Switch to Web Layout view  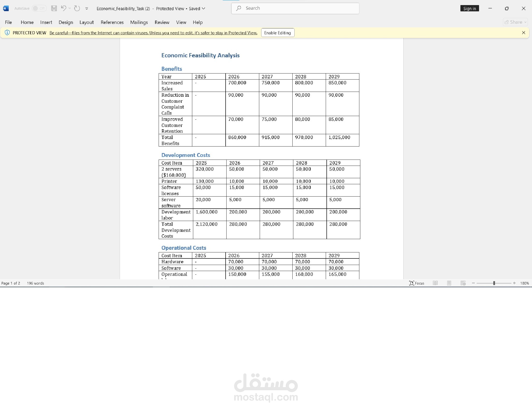[463, 283]
